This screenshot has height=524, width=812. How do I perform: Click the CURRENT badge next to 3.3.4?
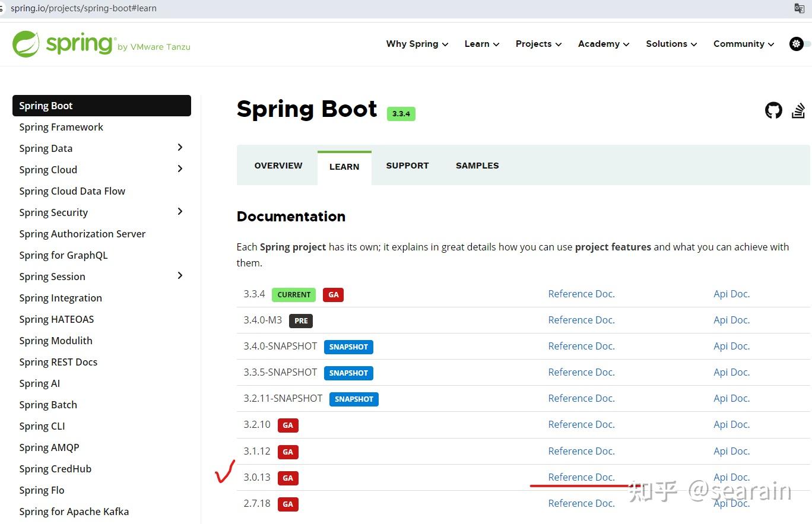[293, 294]
